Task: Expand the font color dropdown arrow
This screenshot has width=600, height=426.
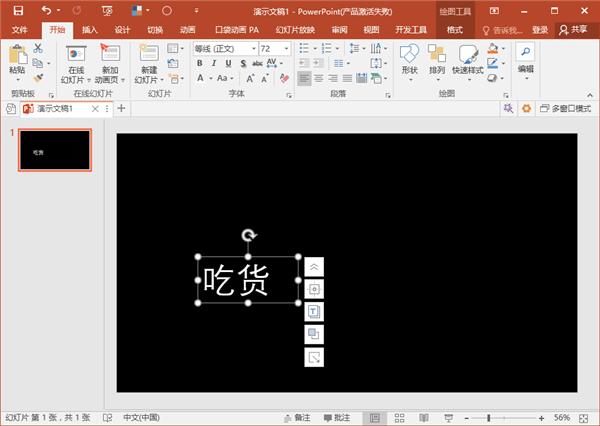Action: 211,78
